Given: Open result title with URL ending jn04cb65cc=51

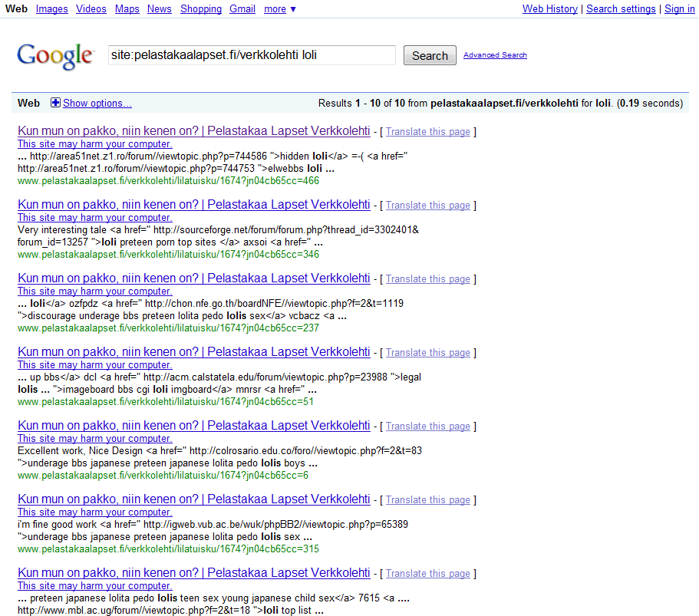Looking at the screenshot, I should click(x=194, y=351).
